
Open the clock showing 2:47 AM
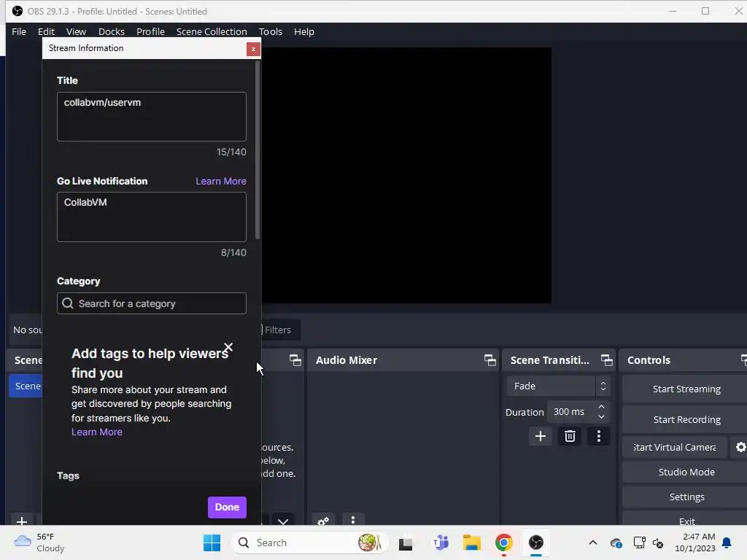695,542
